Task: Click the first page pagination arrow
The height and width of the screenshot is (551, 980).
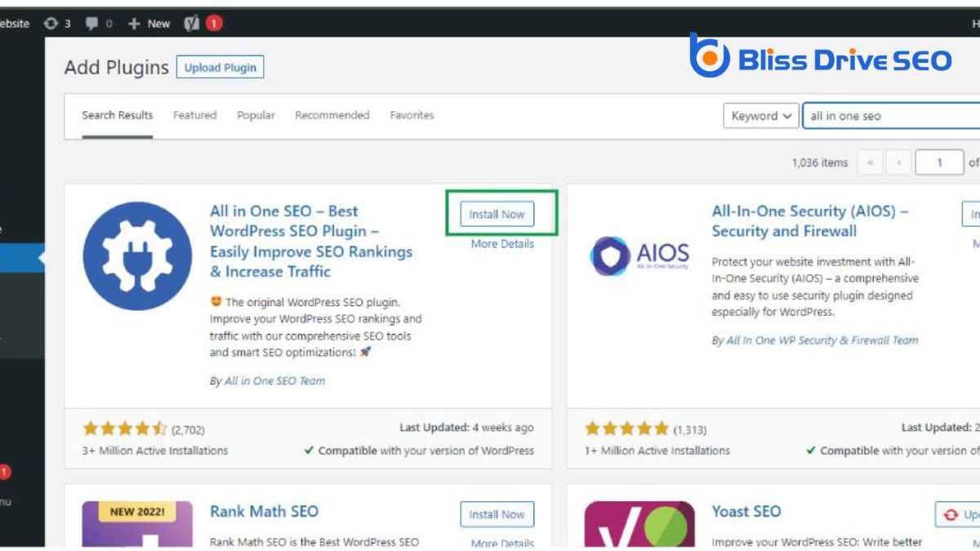Action: 869,162
